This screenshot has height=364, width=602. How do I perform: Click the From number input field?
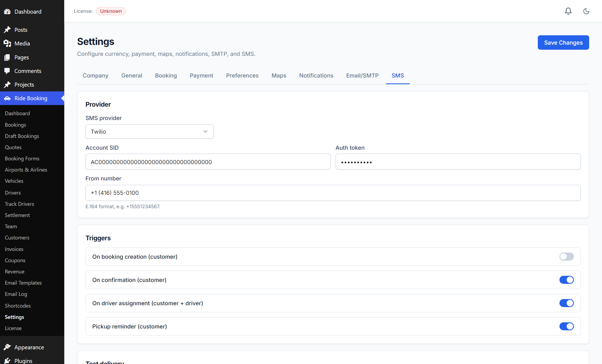click(x=333, y=193)
